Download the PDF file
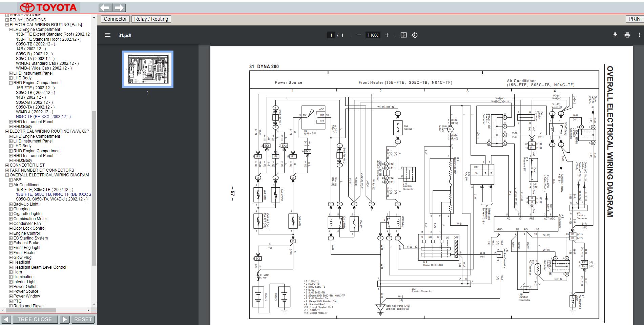The height and width of the screenshot is (325, 644). click(x=615, y=35)
